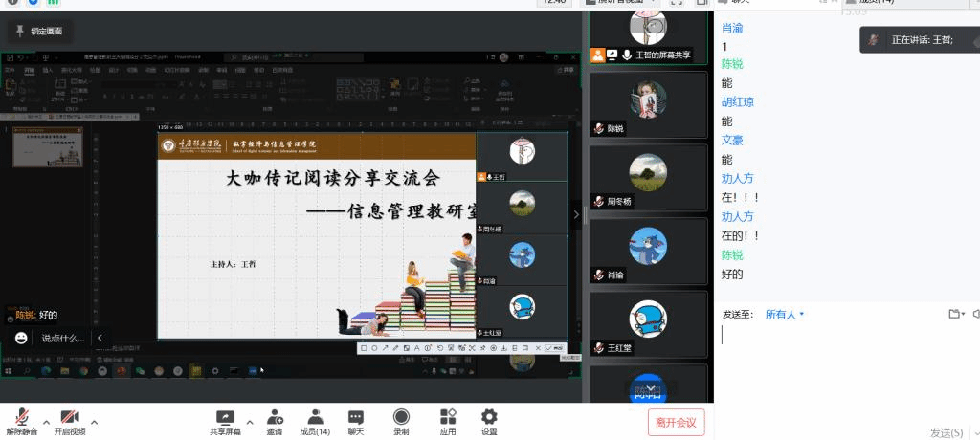Click the 聊天 chat icon in toolbar
The height and width of the screenshot is (440, 980).
356,418
